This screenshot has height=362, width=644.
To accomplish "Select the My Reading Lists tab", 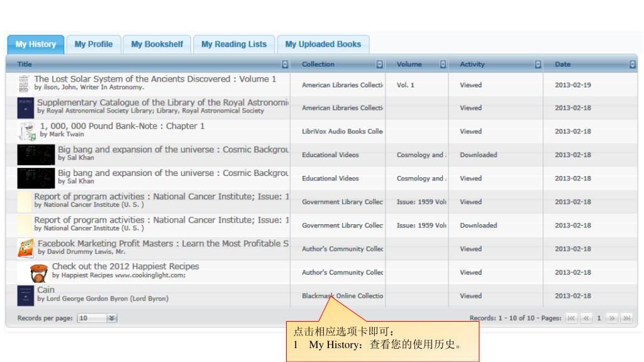I will [x=234, y=45].
